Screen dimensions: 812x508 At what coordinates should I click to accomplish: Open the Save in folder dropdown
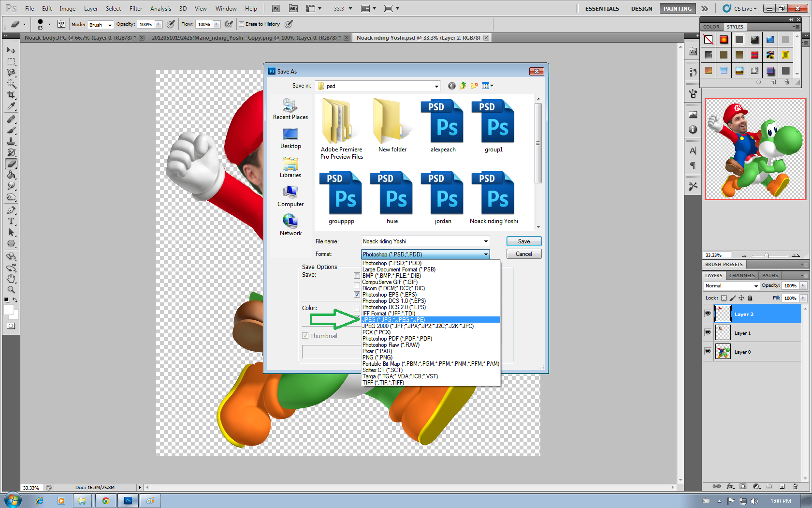click(436, 86)
